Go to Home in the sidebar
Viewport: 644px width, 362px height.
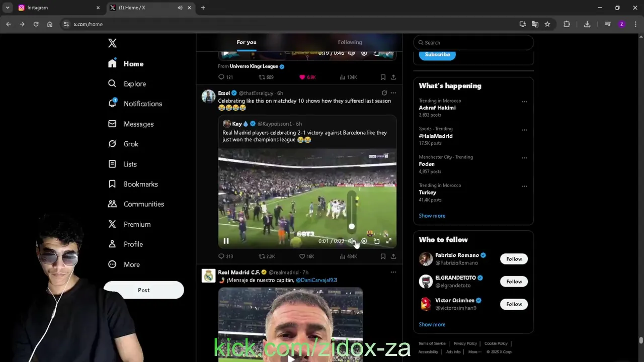[x=126, y=64]
